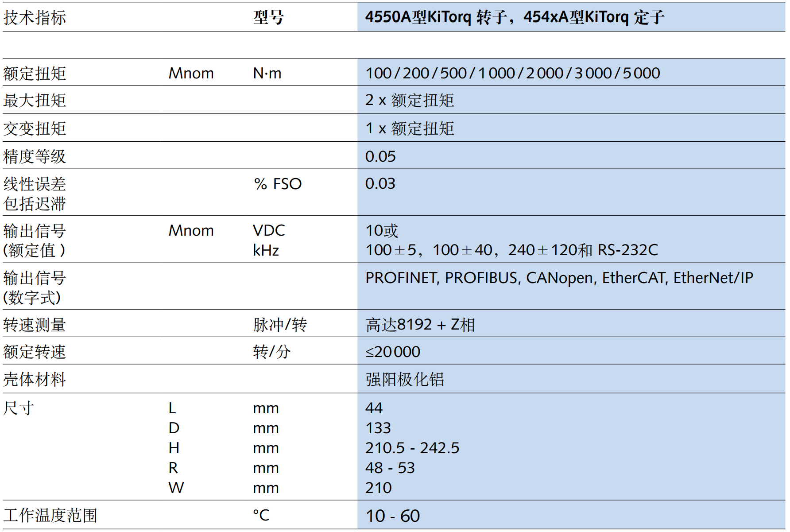Click the % FSO unit cell

278,184
